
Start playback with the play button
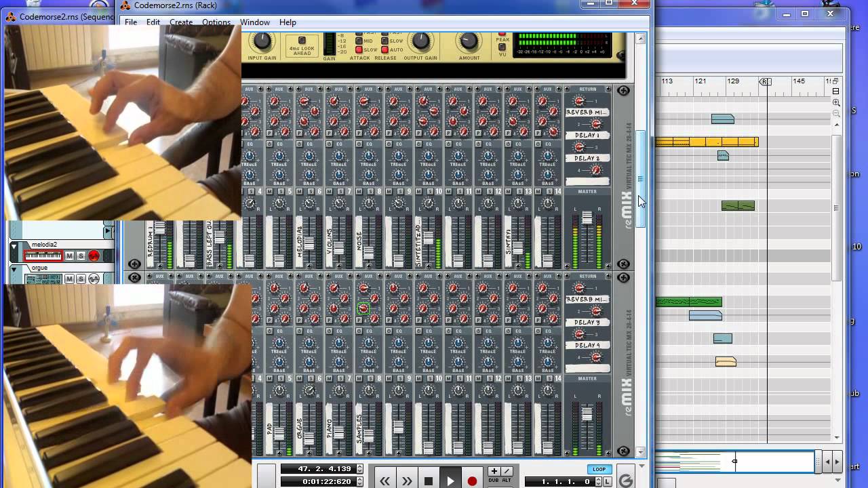coord(450,481)
